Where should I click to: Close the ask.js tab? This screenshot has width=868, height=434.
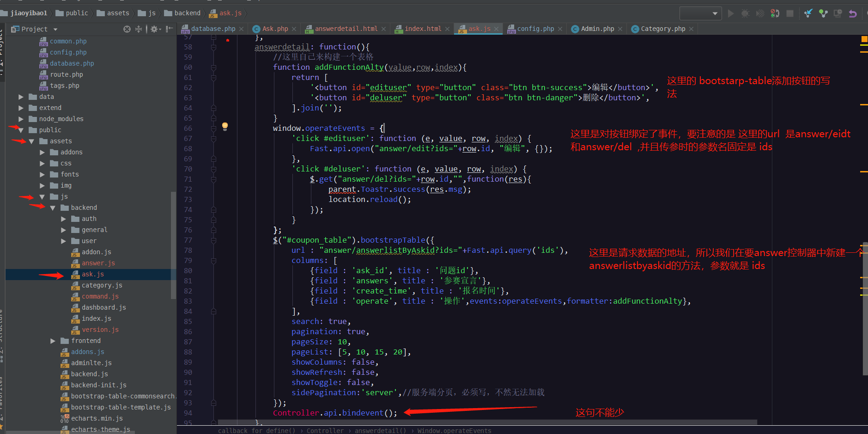pyautogui.click(x=497, y=29)
